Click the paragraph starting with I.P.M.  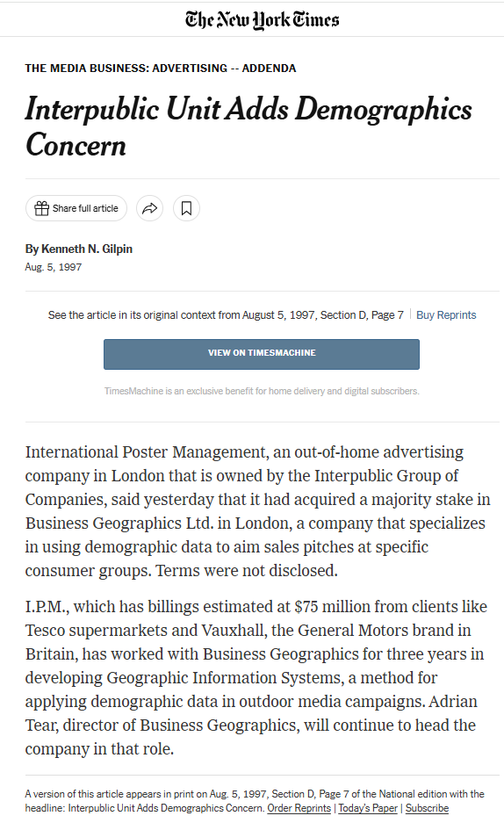[x=256, y=677]
